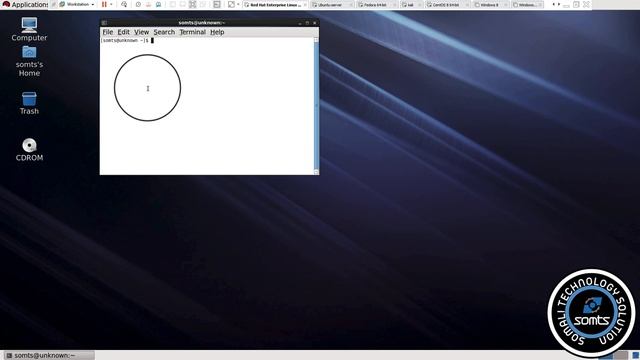640x360 pixels.
Task: Expand the stretch guest dropdown arrow
Action: 238,4
